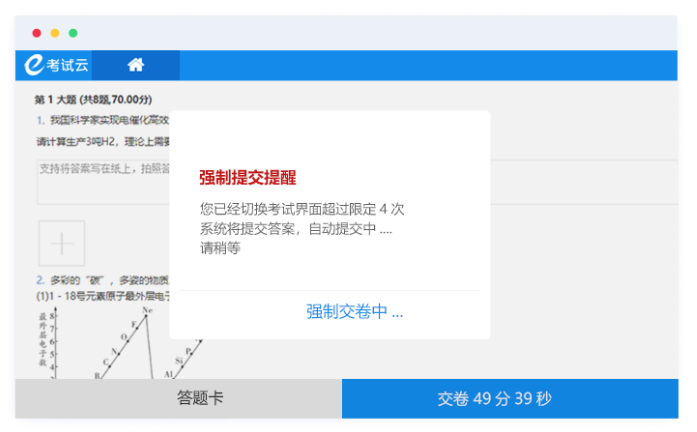
Task: Click the yellow minimize window dot
Action: pos(55,33)
